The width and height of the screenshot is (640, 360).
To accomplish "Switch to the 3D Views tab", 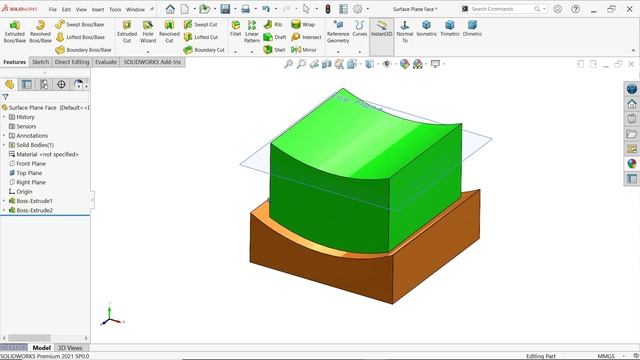I will 70,348.
